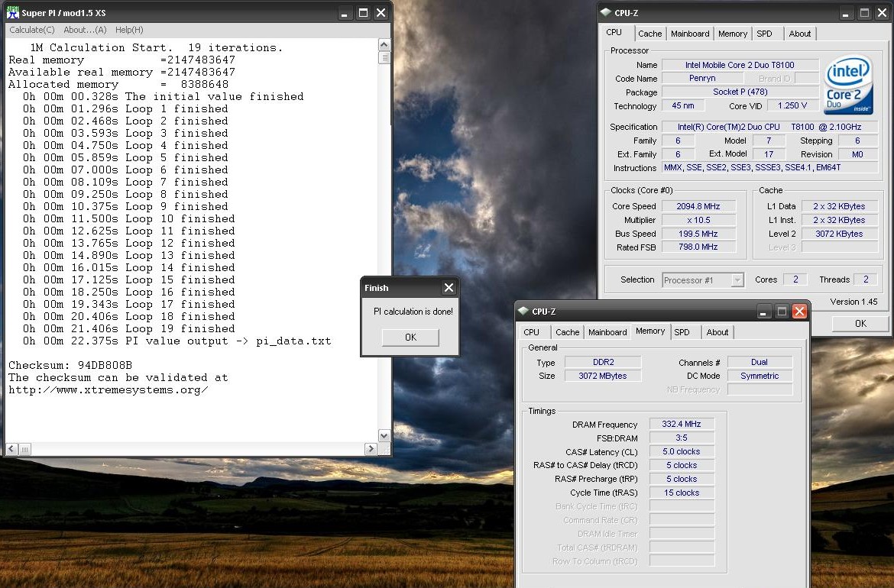
Task: Switch to the About tab in the back CPU-Z window
Action: [800, 34]
